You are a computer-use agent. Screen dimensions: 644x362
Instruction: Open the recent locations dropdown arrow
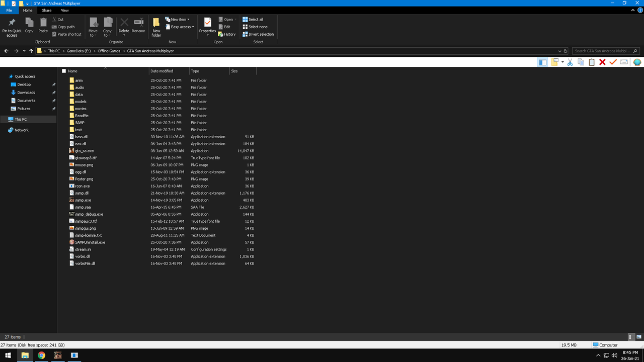(x=24, y=51)
